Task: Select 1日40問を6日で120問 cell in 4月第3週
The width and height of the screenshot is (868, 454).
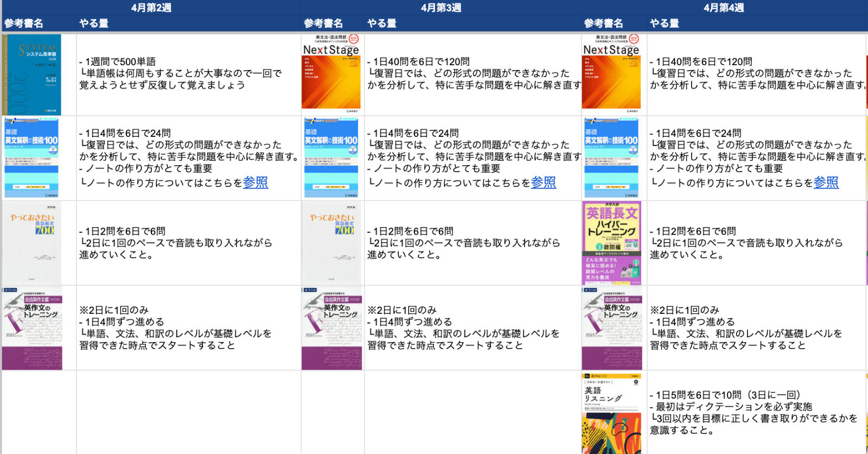Action: 473,74
